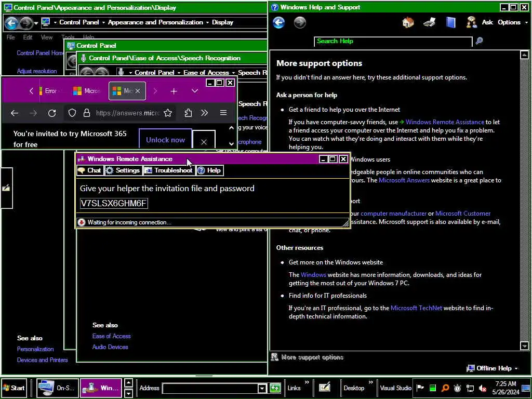Open a new browser tab
The image size is (532, 399).
[174, 91]
